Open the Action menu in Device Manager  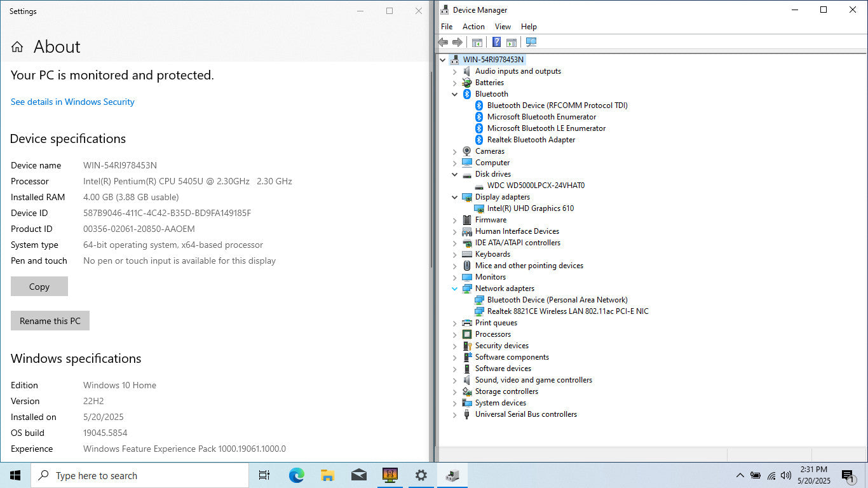pos(473,27)
